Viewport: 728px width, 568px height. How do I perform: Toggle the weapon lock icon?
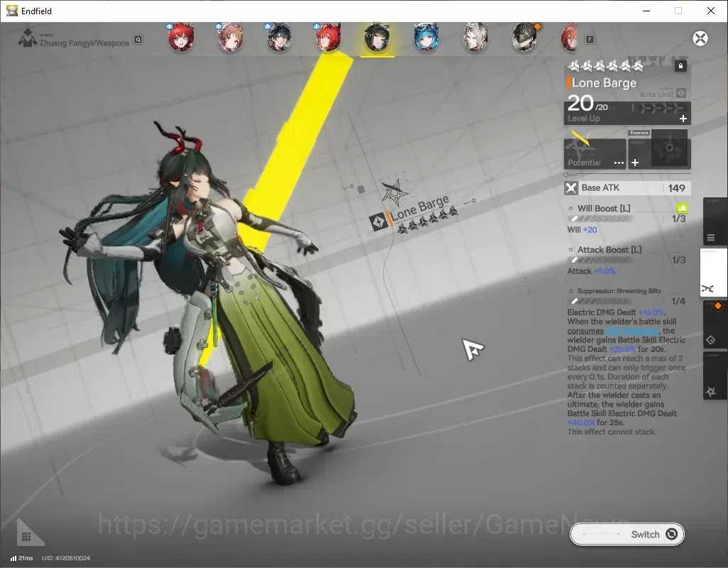tap(680, 66)
